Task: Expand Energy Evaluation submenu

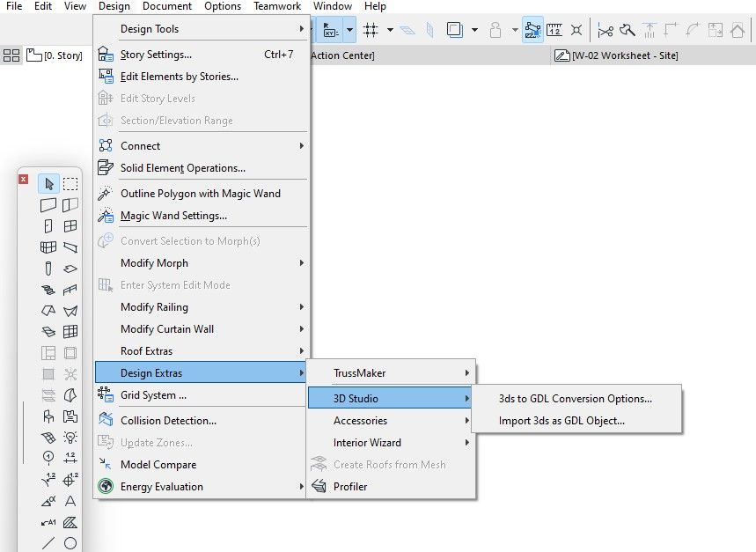Action: [x=201, y=487]
